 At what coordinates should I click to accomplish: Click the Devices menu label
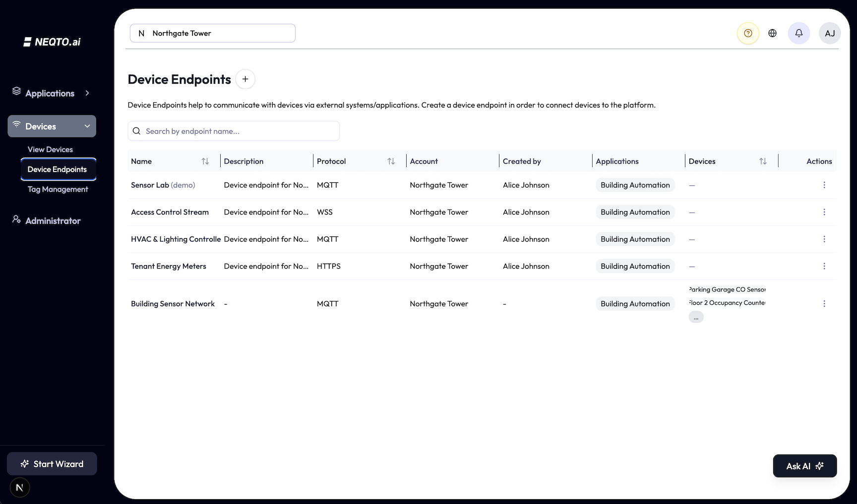(41, 126)
